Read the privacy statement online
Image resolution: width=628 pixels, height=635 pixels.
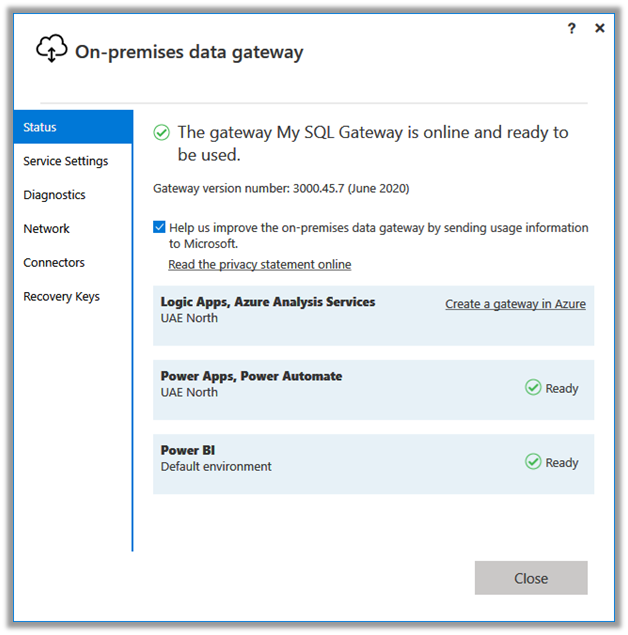tap(260, 265)
